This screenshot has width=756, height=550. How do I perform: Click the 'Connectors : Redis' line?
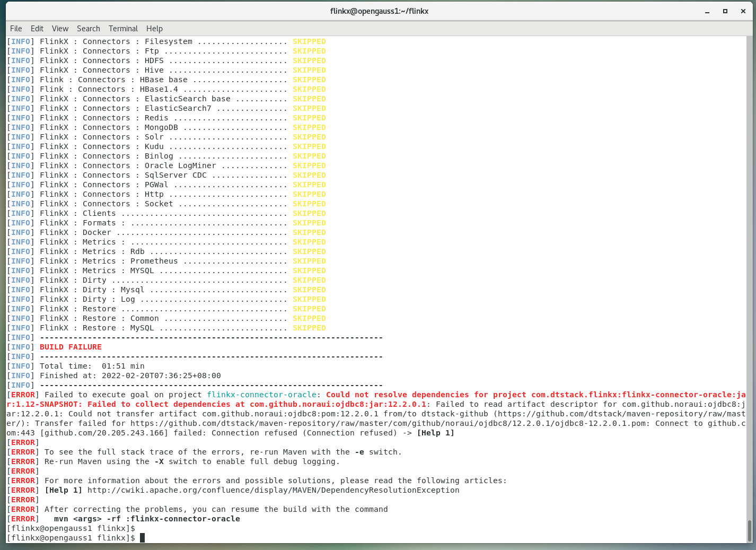tap(166, 118)
